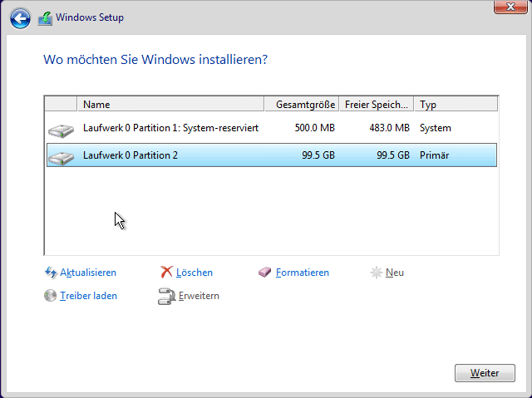Image resolution: width=532 pixels, height=398 pixels.
Task: Open Treiber laden link
Action: 88,296
